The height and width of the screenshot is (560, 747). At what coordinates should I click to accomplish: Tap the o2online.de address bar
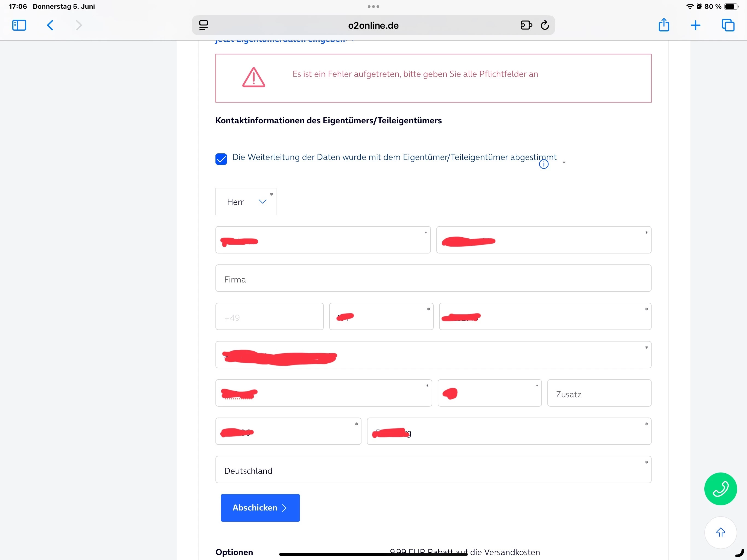(x=373, y=25)
